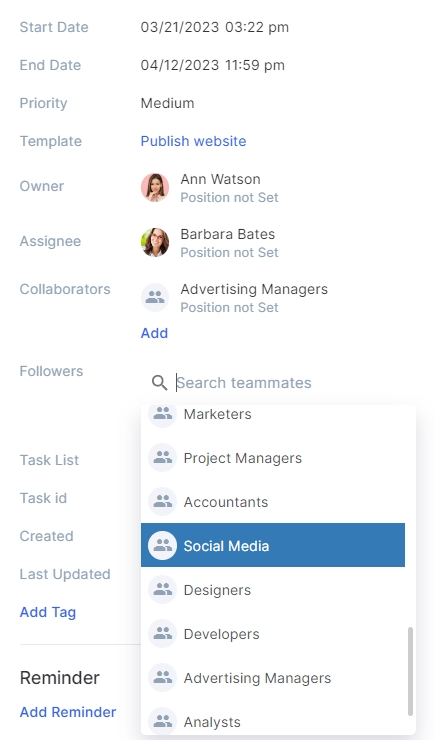Viewport: 435px width, 740px height.
Task: Choose Analysts in the teammates list
Action: point(273,722)
